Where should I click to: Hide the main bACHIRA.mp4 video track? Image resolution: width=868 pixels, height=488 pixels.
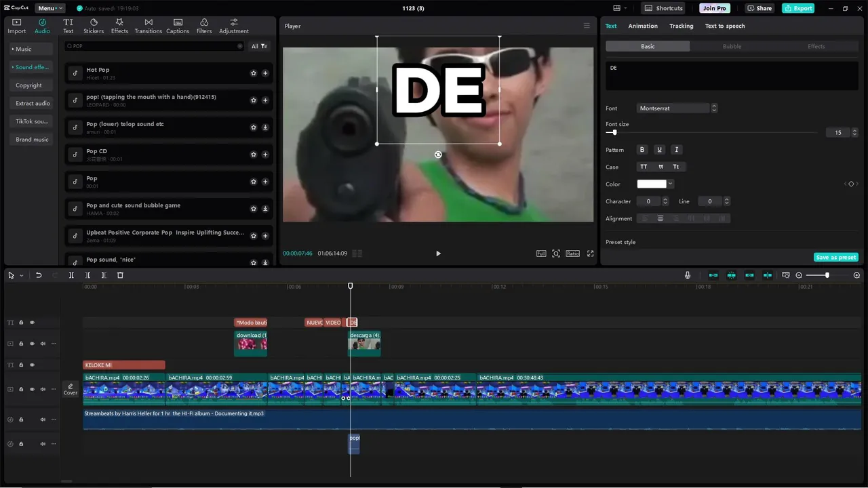coord(32,390)
